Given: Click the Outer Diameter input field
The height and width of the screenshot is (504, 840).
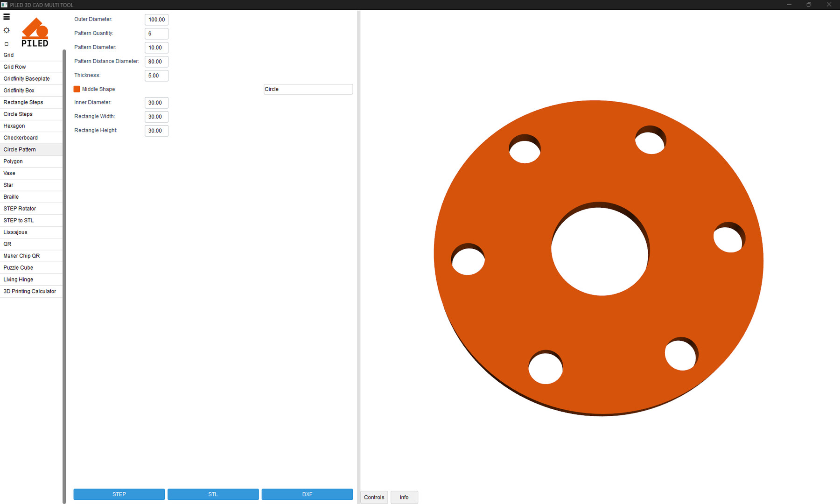Looking at the screenshot, I should click(x=156, y=20).
